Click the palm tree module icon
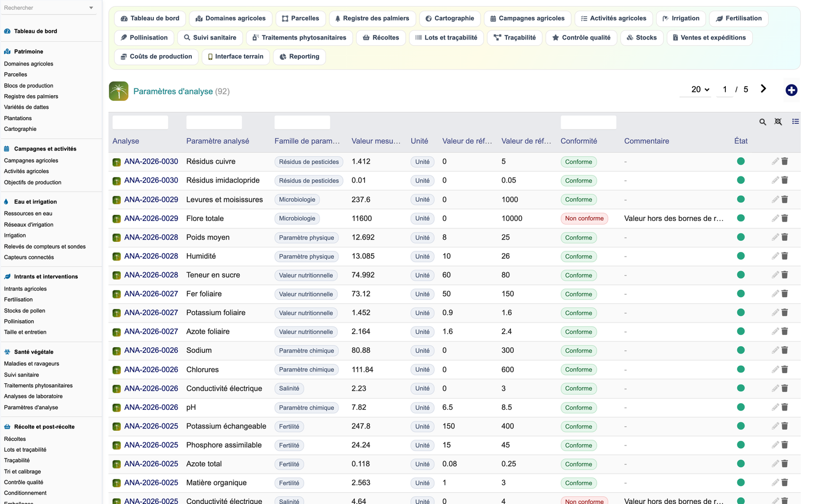The width and height of the screenshot is (815, 504). point(118,91)
